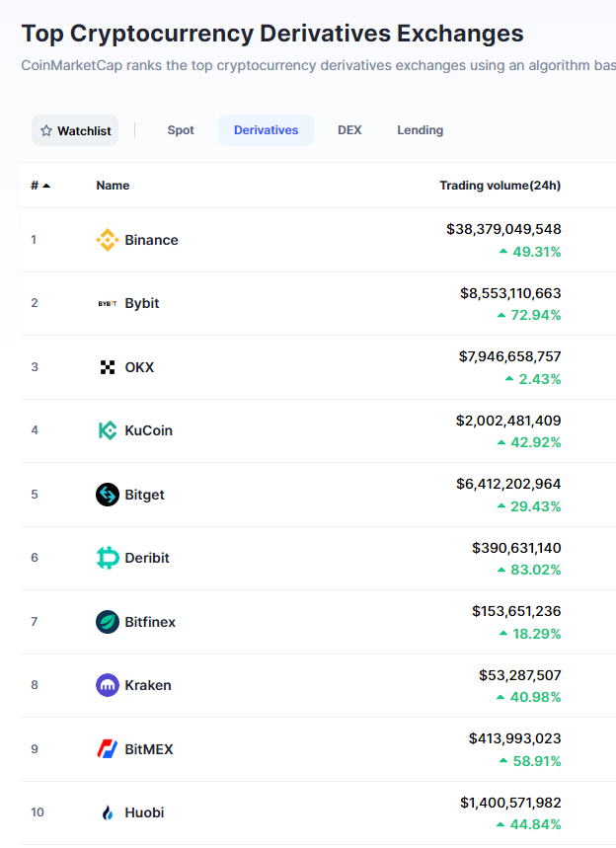This screenshot has width=616, height=848.
Task: Switch to the Spot tab
Action: pyautogui.click(x=181, y=130)
